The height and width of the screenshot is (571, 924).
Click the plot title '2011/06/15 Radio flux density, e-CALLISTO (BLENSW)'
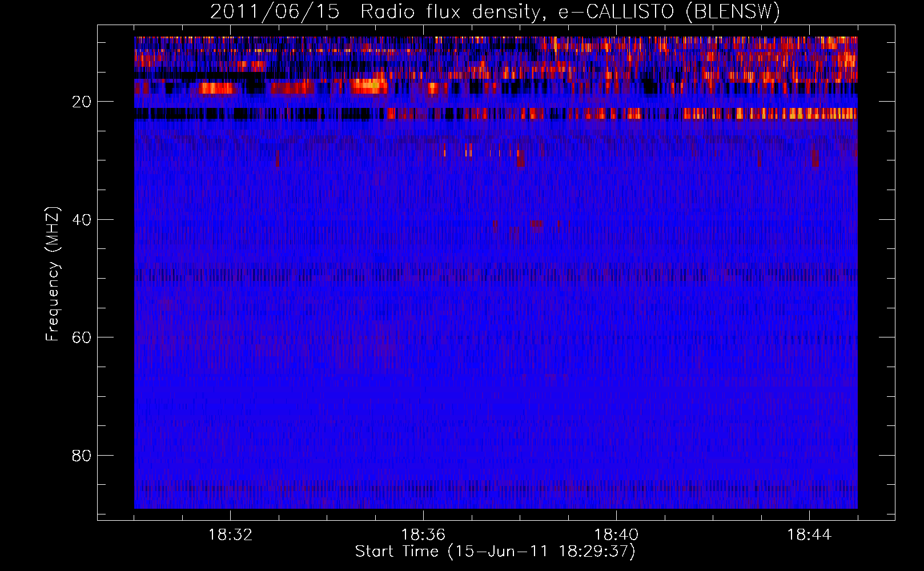(x=495, y=12)
